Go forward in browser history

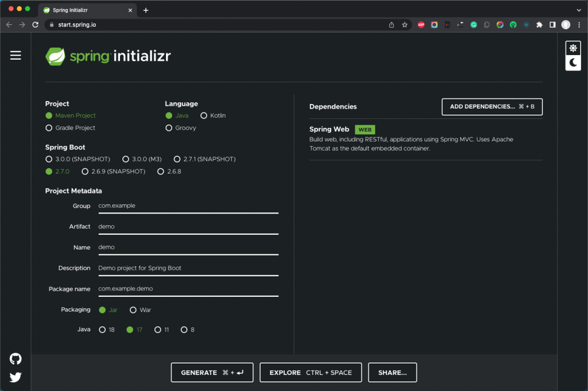click(22, 25)
